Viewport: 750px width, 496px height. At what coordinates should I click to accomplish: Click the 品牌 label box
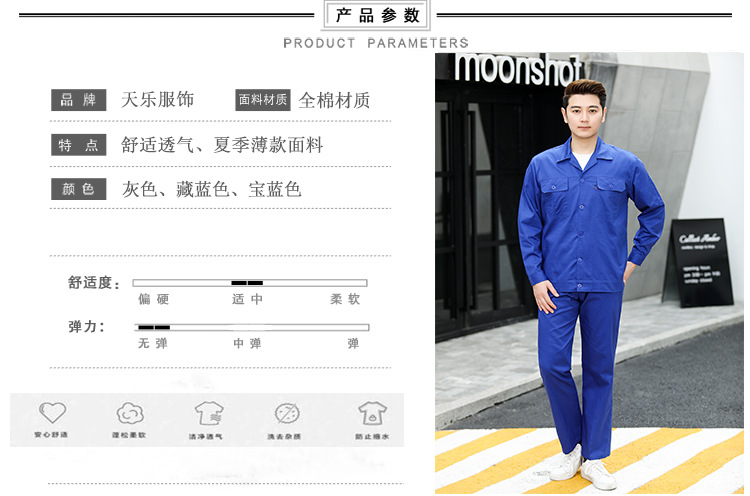point(78,100)
